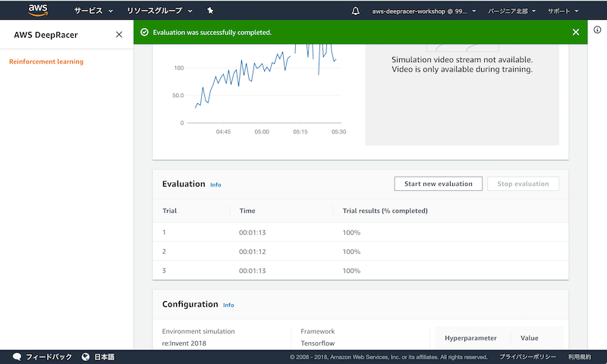Open the notifications bell icon
The width and height of the screenshot is (607, 364).
click(355, 11)
